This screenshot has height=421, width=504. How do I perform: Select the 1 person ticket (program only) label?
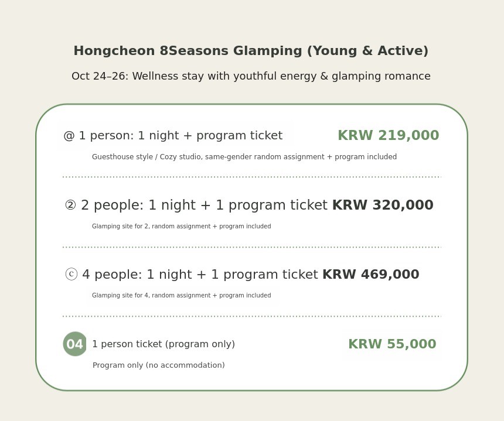point(164,344)
